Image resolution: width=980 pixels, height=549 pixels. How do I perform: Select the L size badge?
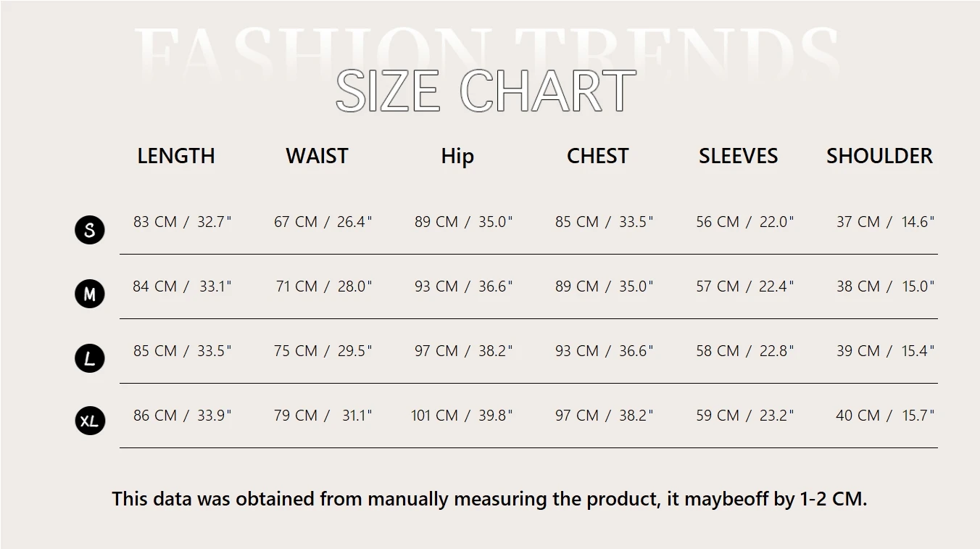tap(90, 358)
